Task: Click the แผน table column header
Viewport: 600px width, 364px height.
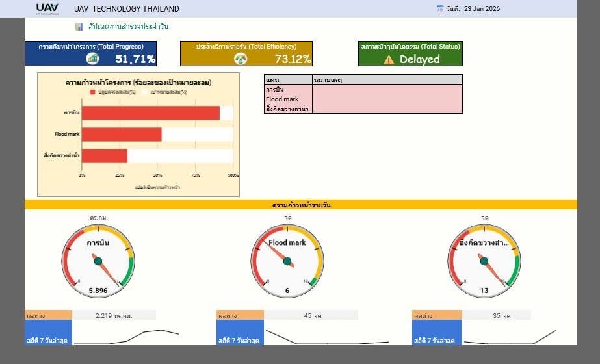Action: [288, 79]
